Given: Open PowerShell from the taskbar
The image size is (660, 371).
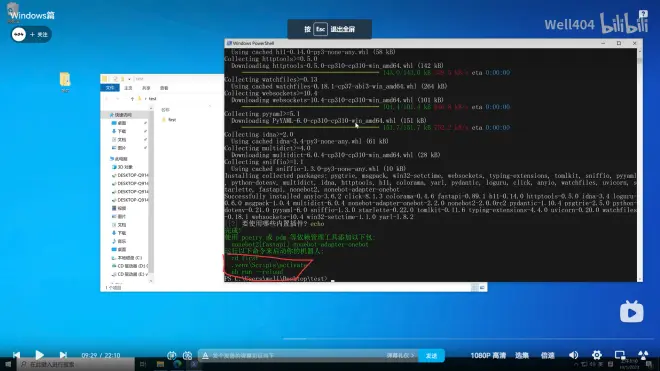Looking at the screenshot, I should point(194,364).
